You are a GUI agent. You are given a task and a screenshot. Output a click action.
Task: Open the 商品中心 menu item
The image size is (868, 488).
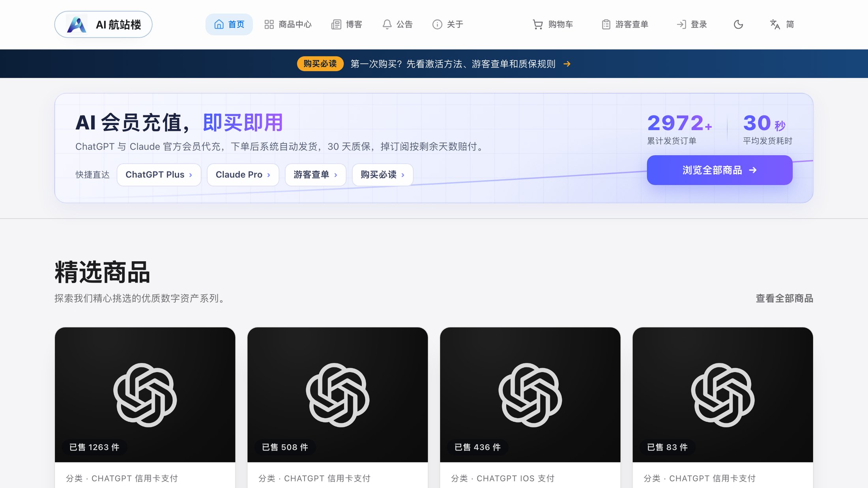[288, 24]
